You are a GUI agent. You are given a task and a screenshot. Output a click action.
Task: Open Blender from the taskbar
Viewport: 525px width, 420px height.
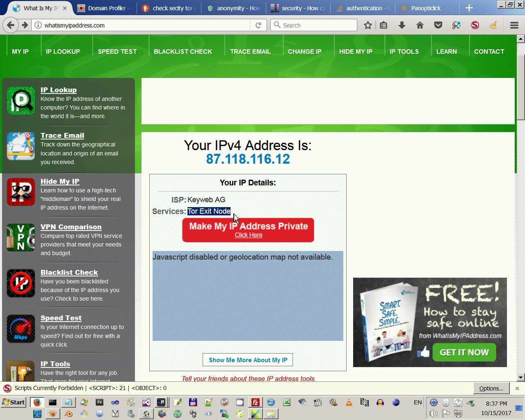[68, 413]
